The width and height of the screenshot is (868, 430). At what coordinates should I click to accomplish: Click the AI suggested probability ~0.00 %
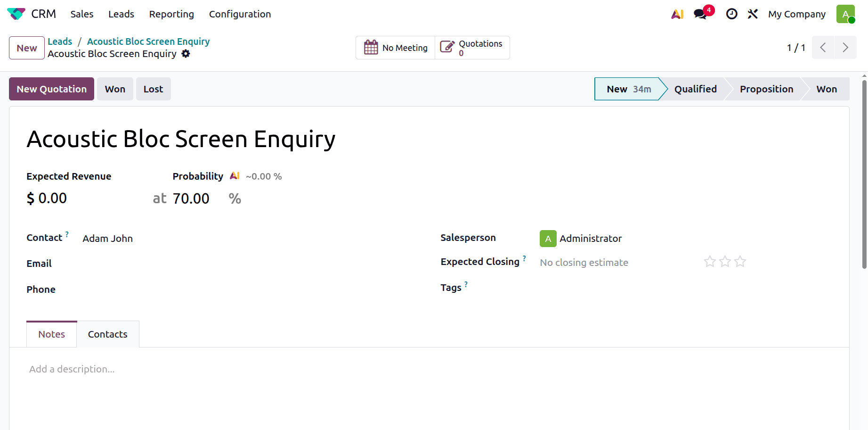pyautogui.click(x=264, y=176)
